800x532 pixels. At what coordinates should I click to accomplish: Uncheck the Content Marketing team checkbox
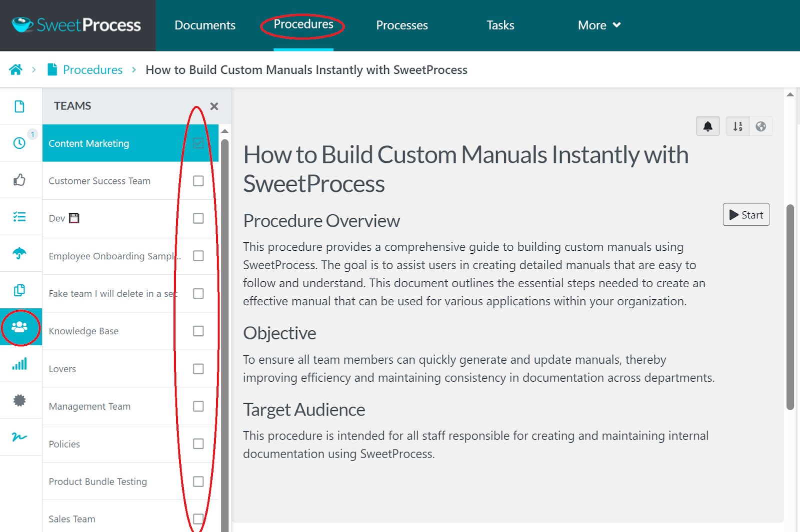coord(198,143)
